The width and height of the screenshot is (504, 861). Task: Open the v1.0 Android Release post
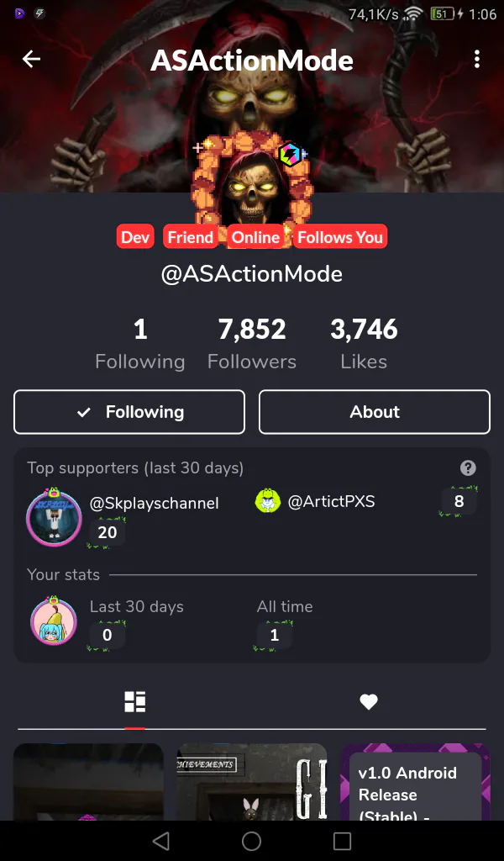(x=415, y=782)
